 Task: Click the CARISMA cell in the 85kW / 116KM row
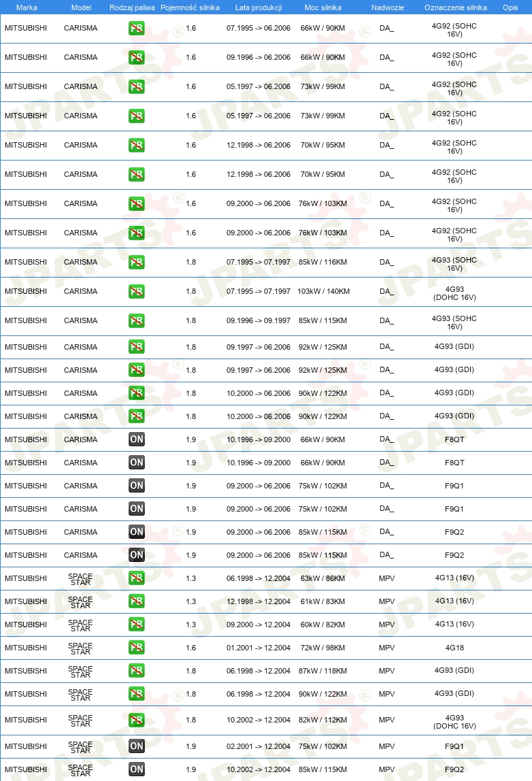[81, 262]
